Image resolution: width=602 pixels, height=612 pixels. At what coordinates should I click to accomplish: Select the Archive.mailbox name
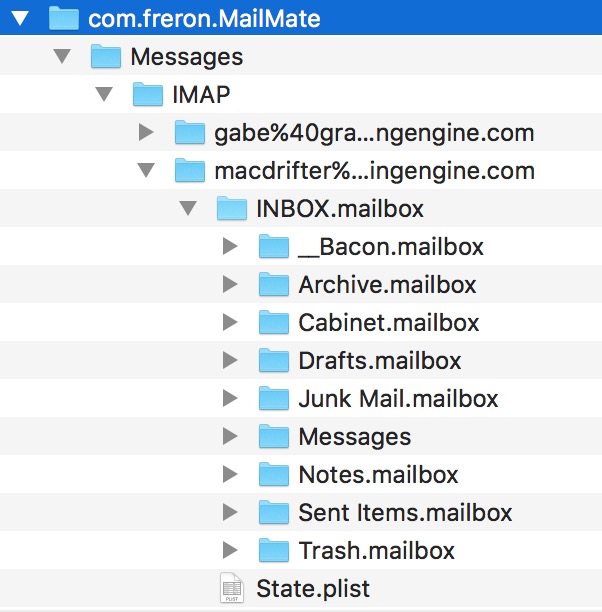click(387, 285)
